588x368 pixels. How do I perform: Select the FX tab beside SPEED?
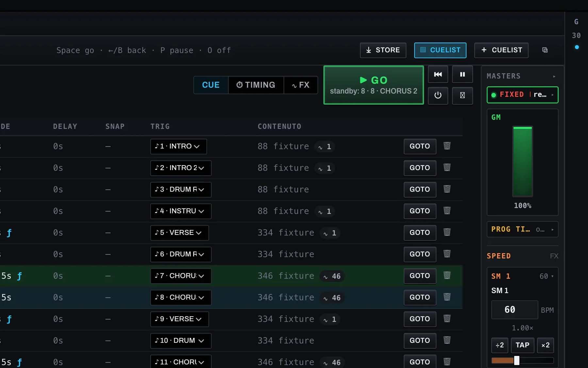554,256
